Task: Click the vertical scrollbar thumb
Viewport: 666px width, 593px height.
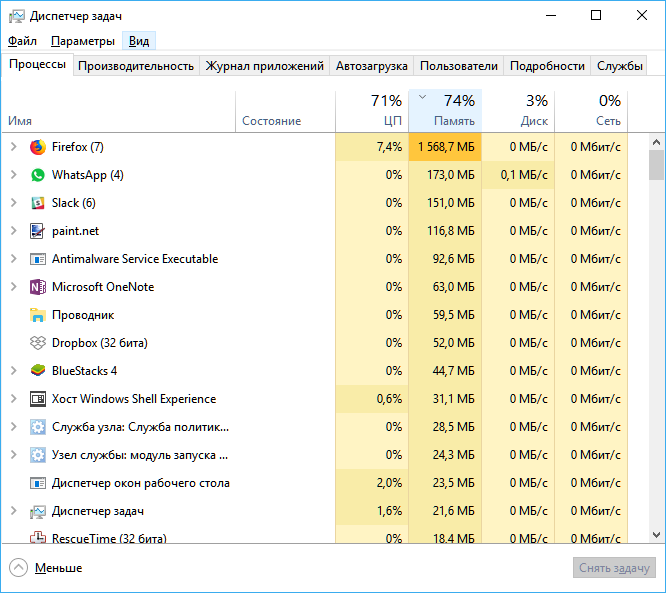Action: [656, 165]
